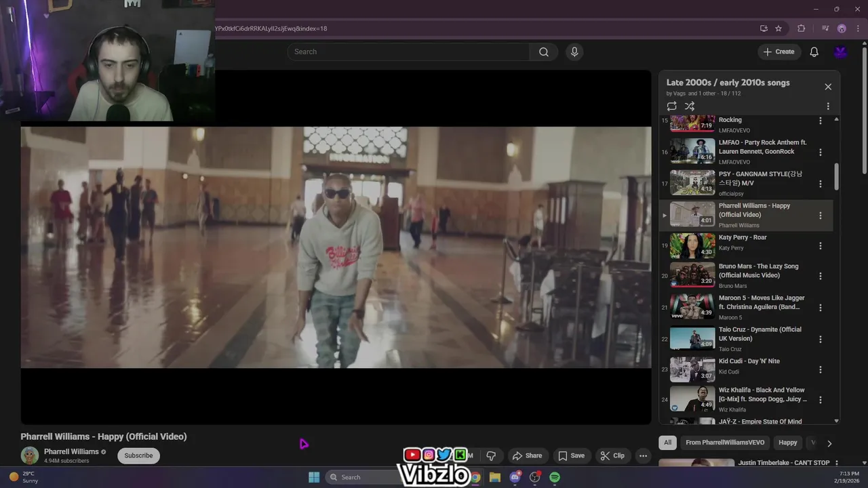Show more filter chips with the right chevron
This screenshot has width=868, height=488.
pos(829,443)
